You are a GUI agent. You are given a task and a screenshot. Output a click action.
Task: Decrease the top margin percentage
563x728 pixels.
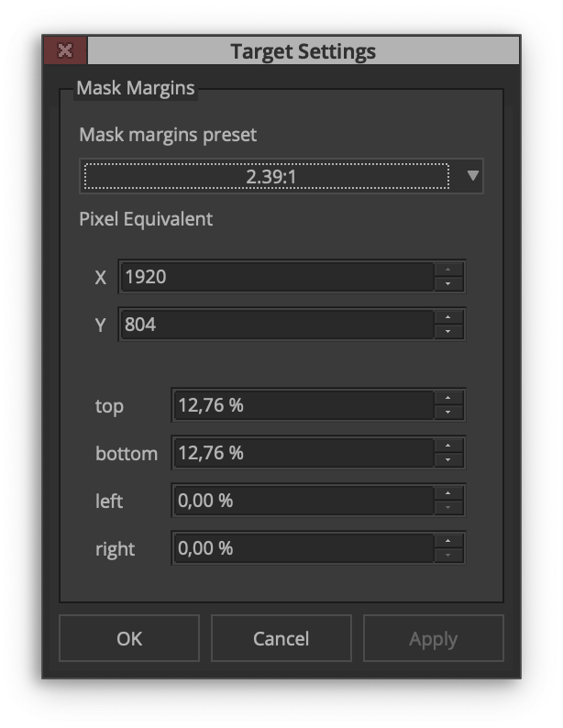pyautogui.click(x=447, y=412)
